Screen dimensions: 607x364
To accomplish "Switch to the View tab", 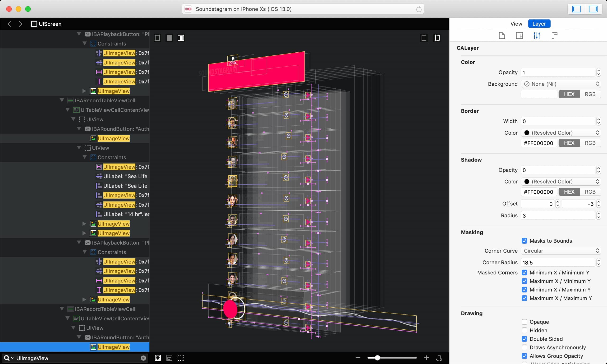I will coord(516,24).
